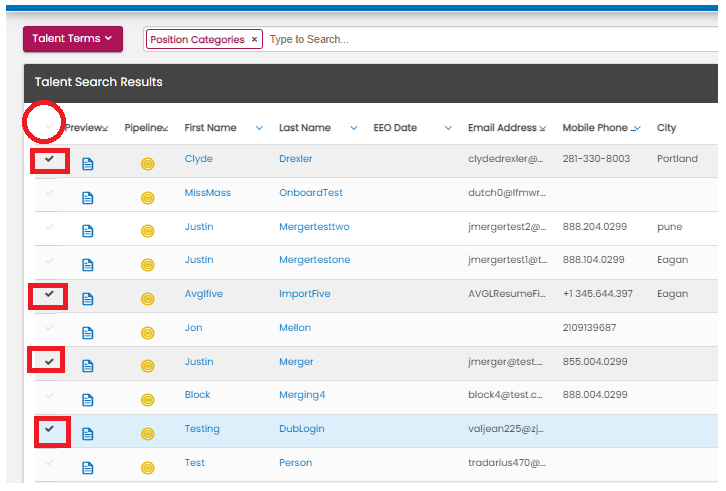
Task: Select phone number 2109139687
Action: point(589,327)
